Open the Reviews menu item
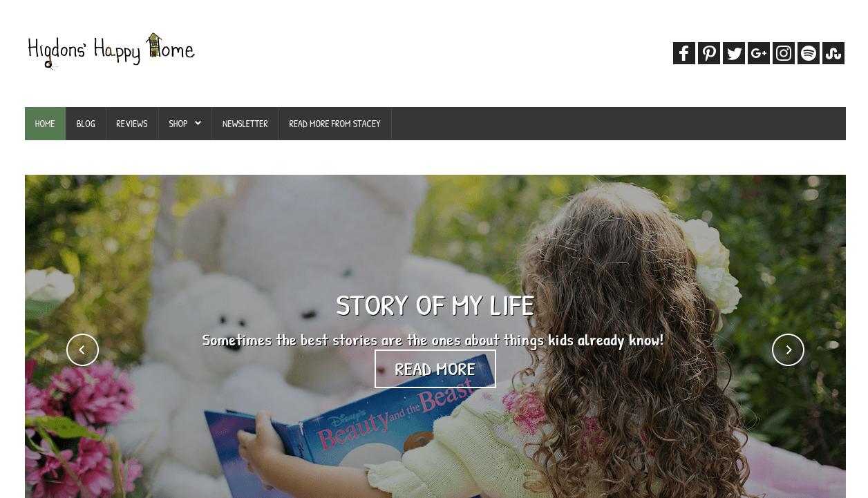 click(x=132, y=124)
